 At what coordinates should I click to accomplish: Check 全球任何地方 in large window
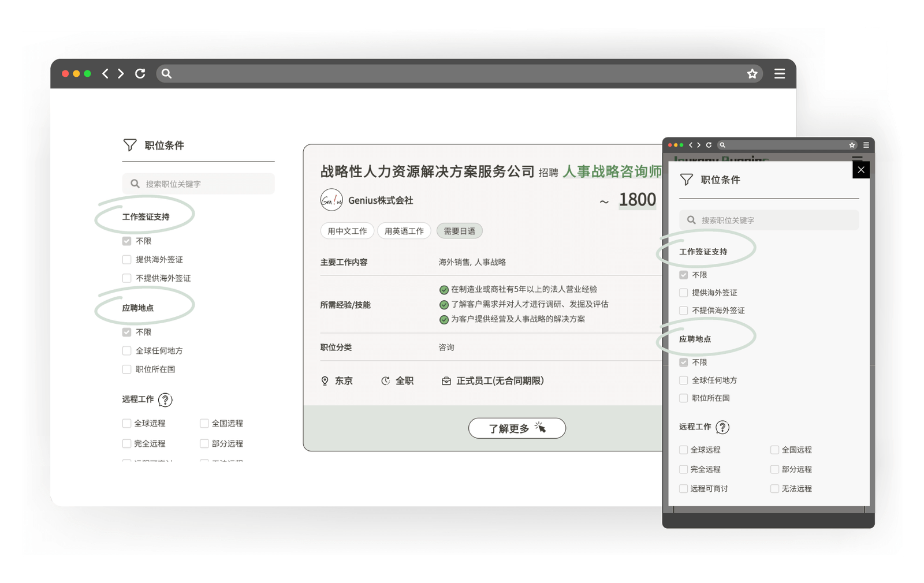point(126,350)
